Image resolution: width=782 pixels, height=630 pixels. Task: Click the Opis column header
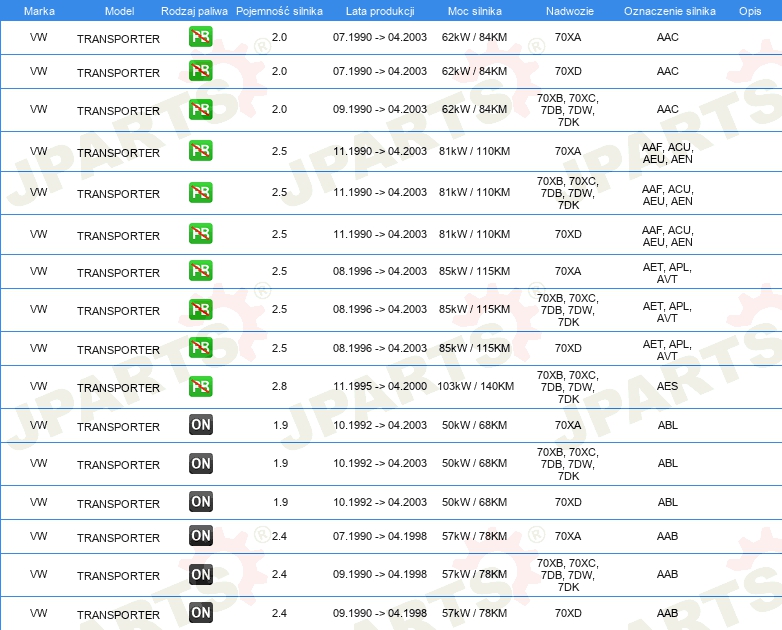(x=750, y=11)
